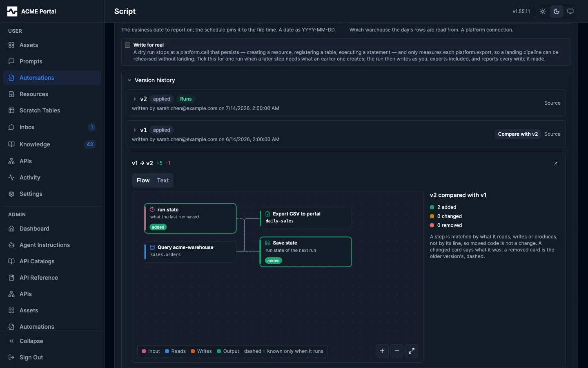The height and width of the screenshot is (368, 588).
Task: Open Inbox via its chat icon
Action: click(11, 127)
